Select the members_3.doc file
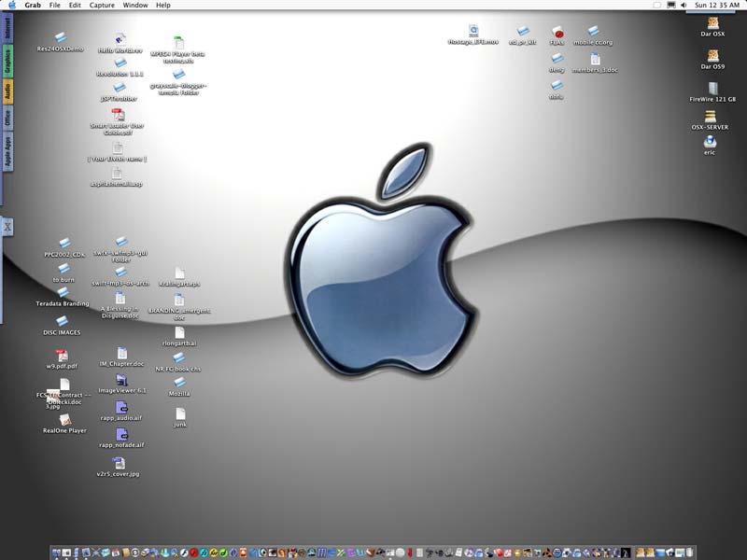Image resolution: width=747 pixels, height=560 pixels. point(595,63)
